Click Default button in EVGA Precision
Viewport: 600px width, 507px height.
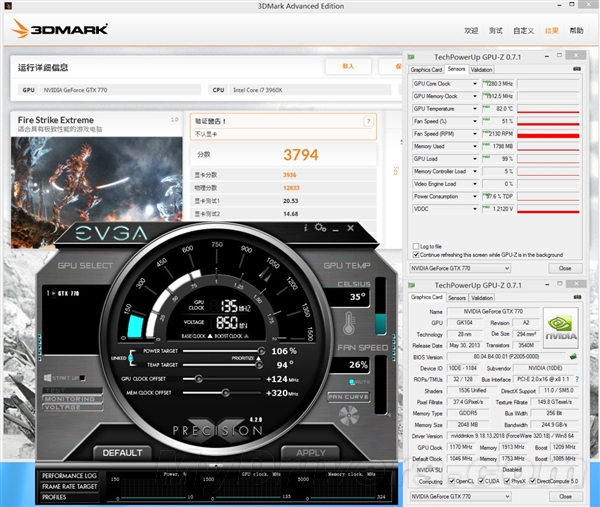point(122,453)
